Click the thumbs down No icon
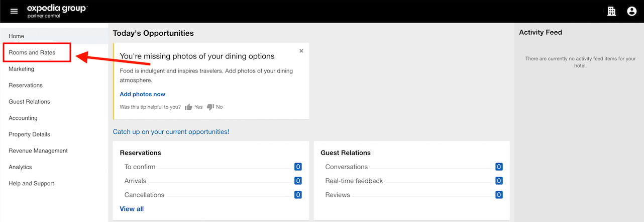The height and width of the screenshot is (222, 644). click(210, 107)
